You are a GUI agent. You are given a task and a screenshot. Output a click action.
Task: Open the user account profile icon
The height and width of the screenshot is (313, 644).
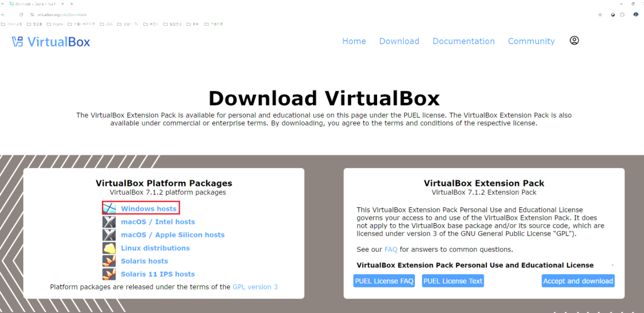coord(574,40)
